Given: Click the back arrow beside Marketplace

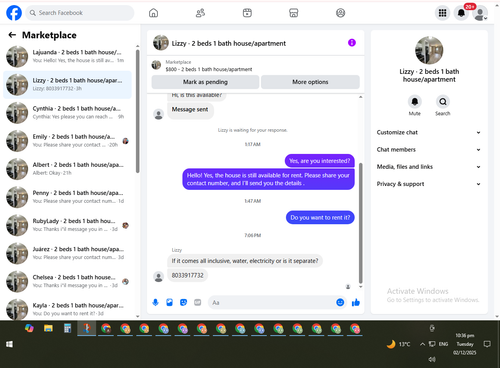Looking at the screenshot, I should [x=12, y=35].
